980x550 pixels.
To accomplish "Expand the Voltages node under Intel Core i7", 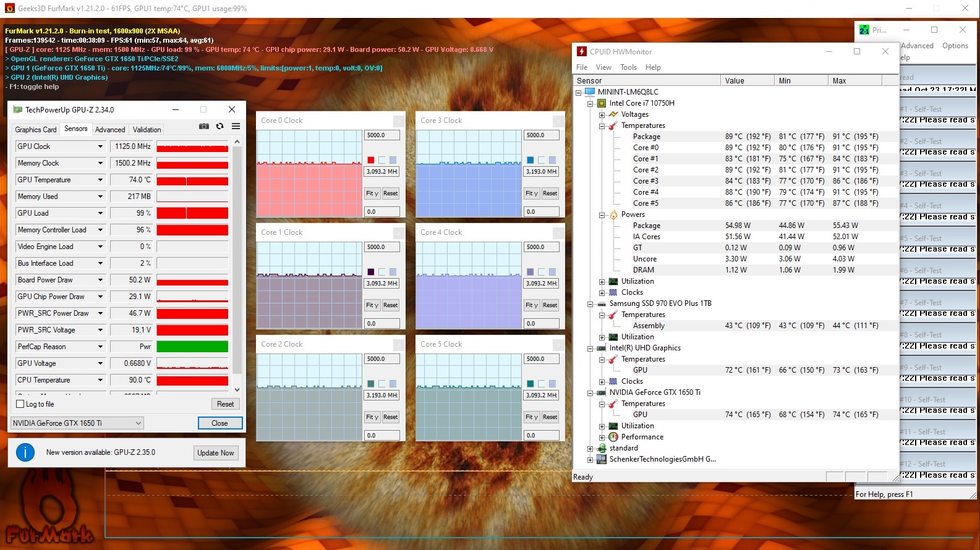I will [x=602, y=114].
